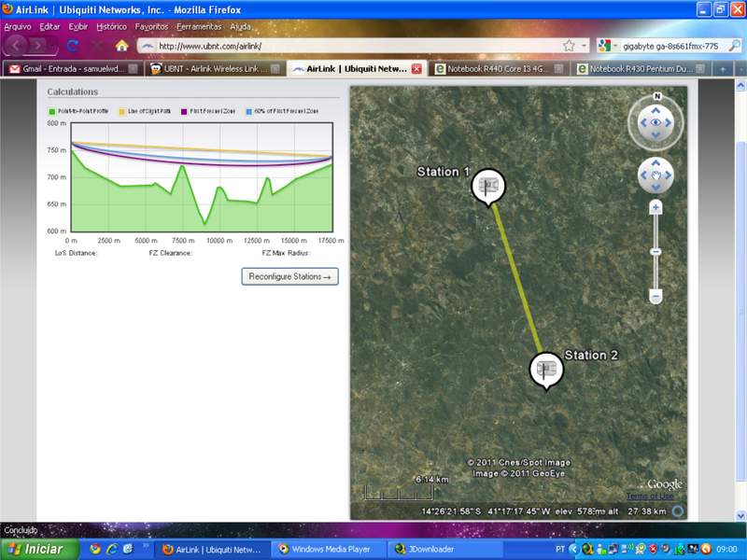Close the Gmail tab with its X
The width and height of the screenshot is (747, 560).
pos(133,68)
